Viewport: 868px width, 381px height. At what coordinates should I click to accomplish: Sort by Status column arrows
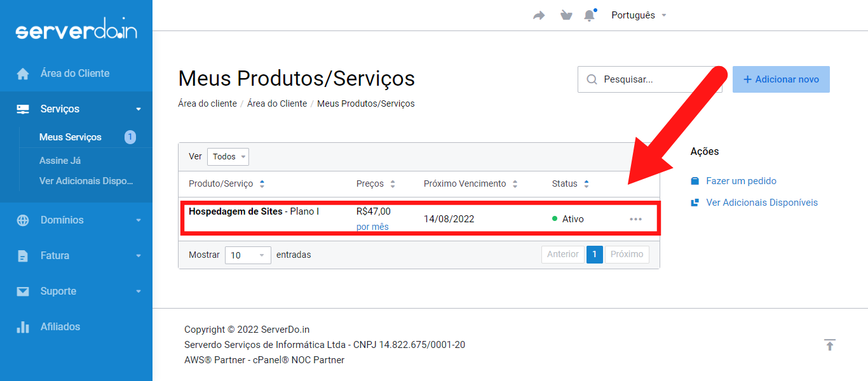pos(586,184)
